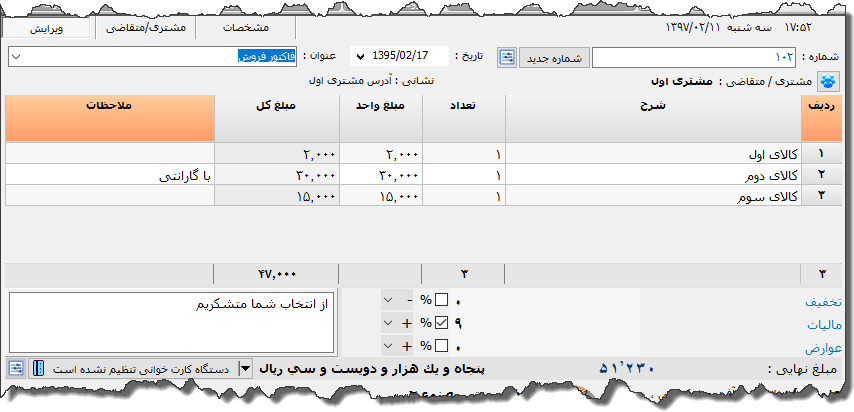Open the card reader settings icon at the bottom
The image size is (854, 412).
click(16, 368)
